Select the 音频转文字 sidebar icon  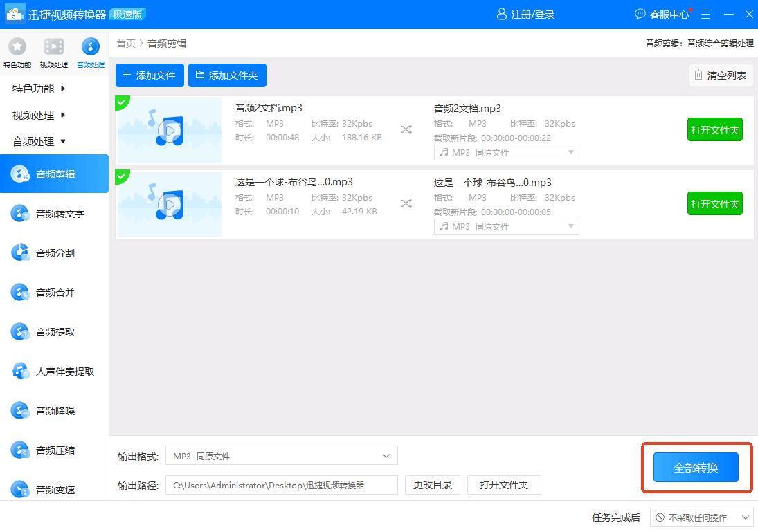[20, 214]
